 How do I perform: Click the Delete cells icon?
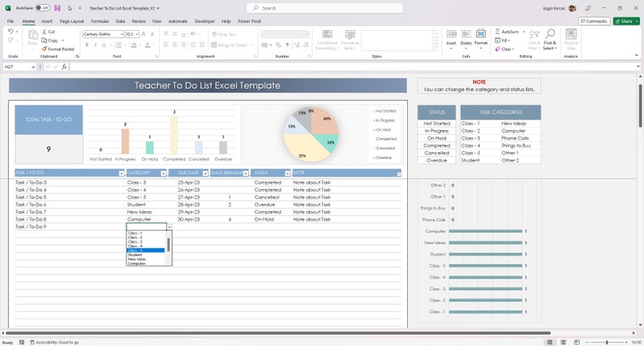[466, 34]
